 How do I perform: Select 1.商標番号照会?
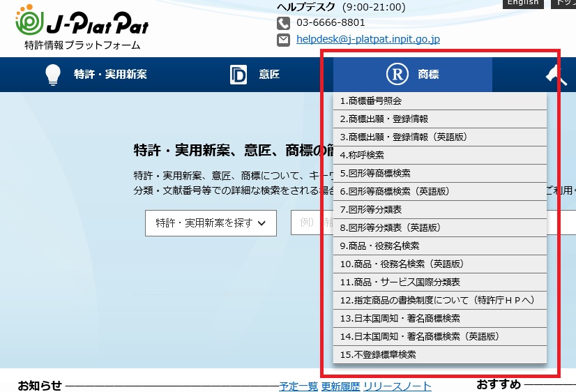(x=440, y=101)
